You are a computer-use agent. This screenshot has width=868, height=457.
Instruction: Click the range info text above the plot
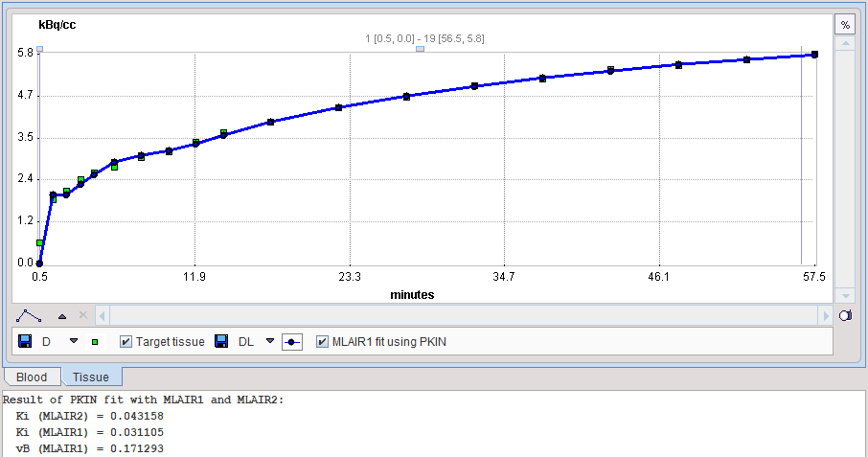click(424, 38)
